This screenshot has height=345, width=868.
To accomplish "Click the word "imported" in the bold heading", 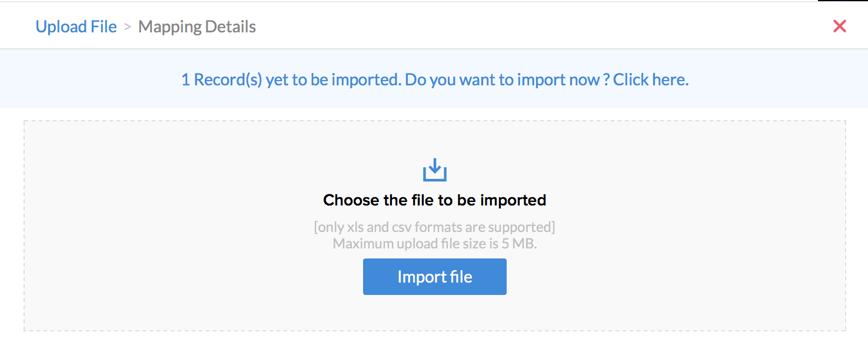I will tap(513, 200).
